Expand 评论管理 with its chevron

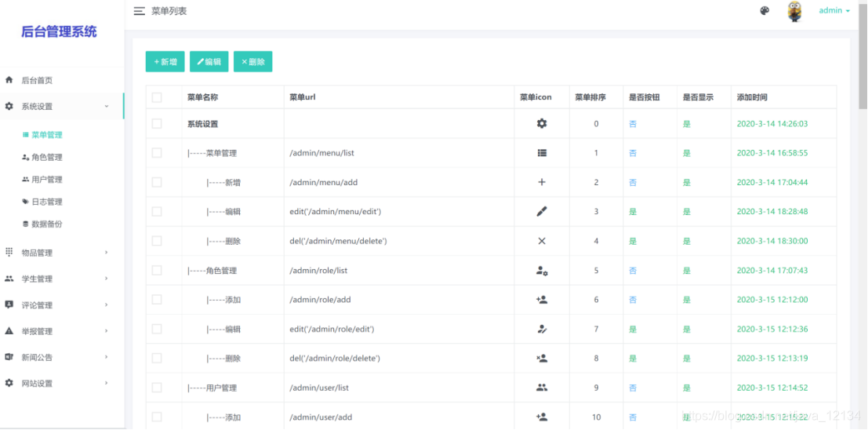click(107, 304)
